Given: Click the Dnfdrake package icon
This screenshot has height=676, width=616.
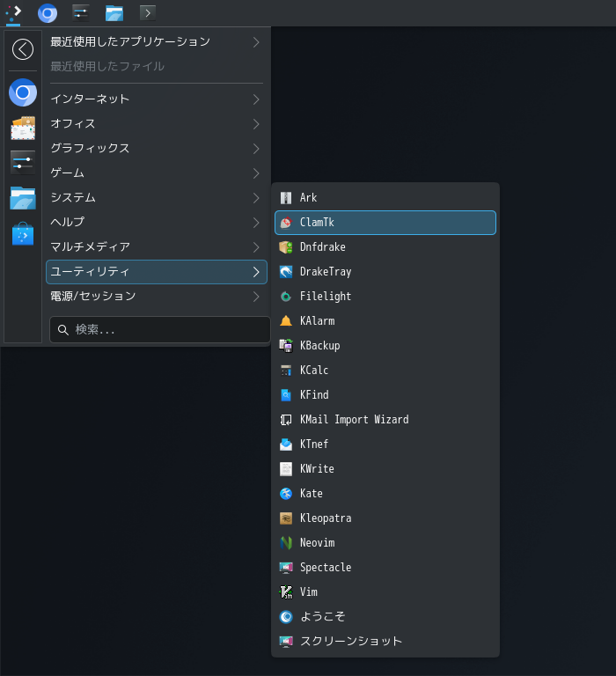Looking at the screenshot, I should tap(286, 247).
